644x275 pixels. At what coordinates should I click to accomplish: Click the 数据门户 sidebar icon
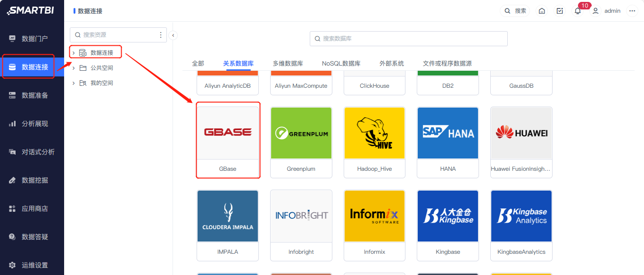[x=12, y=39]
